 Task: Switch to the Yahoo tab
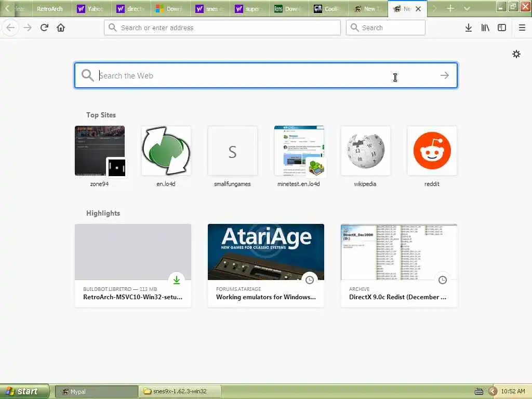tap(90, 9)
